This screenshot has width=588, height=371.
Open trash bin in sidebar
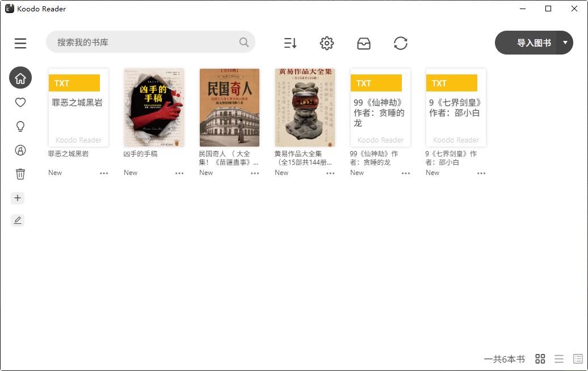click(20, 174)
